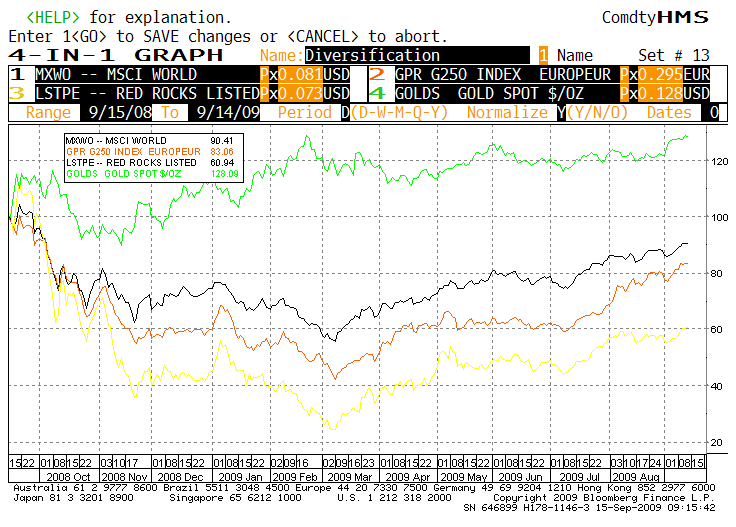736x527 pixels.
Task: Click the 2009 Aug axis label
Action: (x=636, y=477)
